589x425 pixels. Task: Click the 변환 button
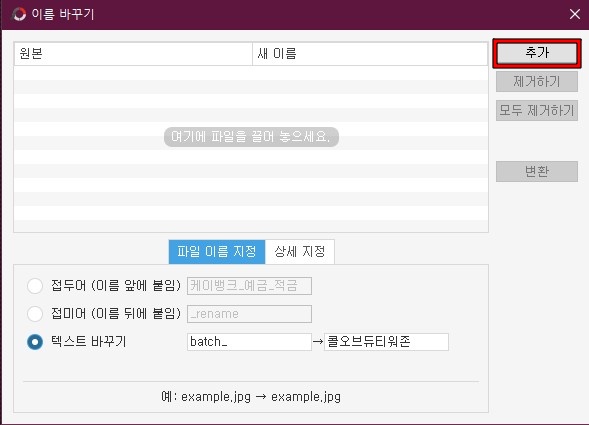pos(537,171)
